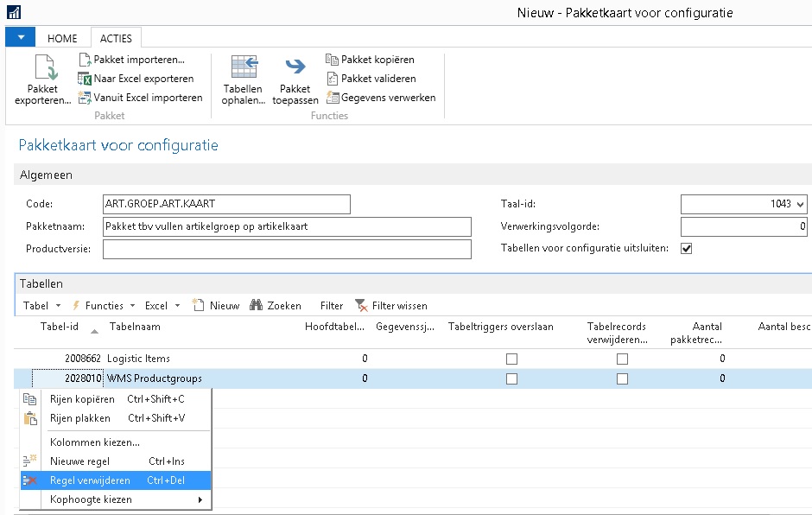Viewport: 812px width, 515px height.
Task: Click the Tabeltriggers overslaan column header
Action: [x=501, y=327]
